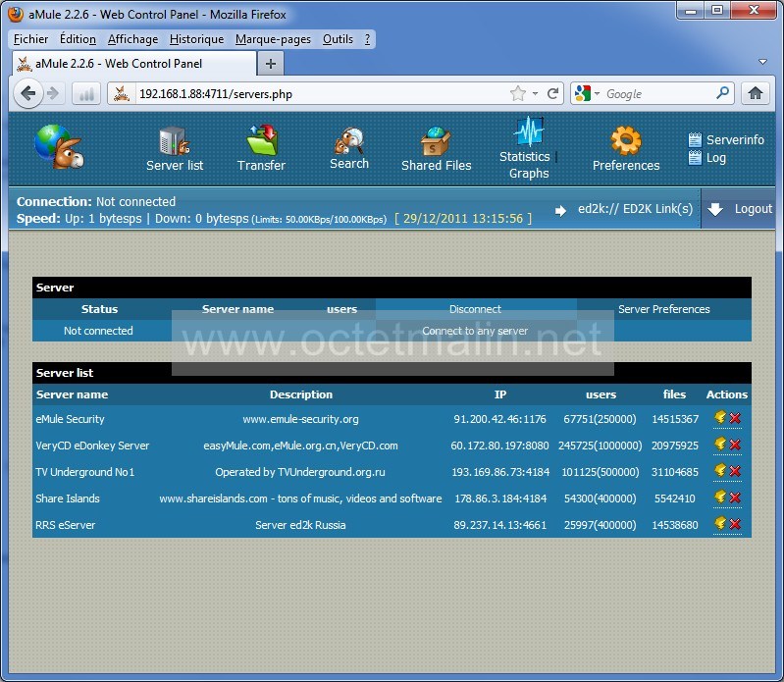
Task: Click the search magnifier in Google box
Action: [722, 93]
